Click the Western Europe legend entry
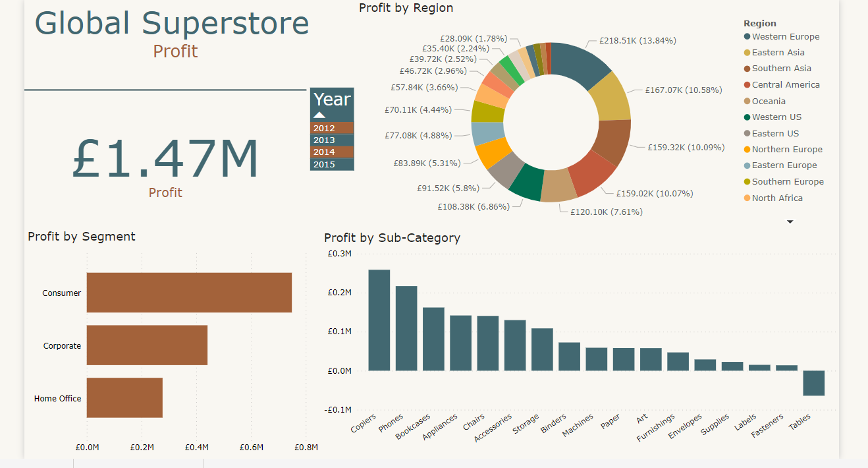868x468 pixels. click(x=781, y=37)
